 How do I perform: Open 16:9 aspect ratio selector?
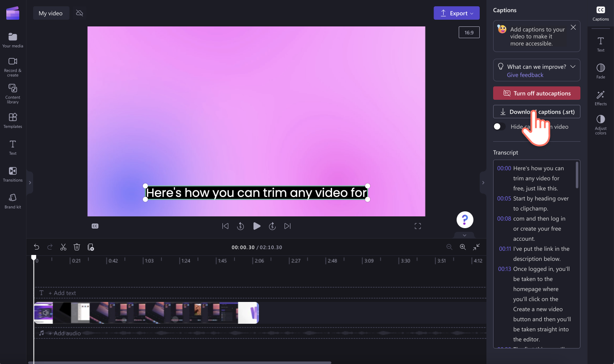(469, 32)
